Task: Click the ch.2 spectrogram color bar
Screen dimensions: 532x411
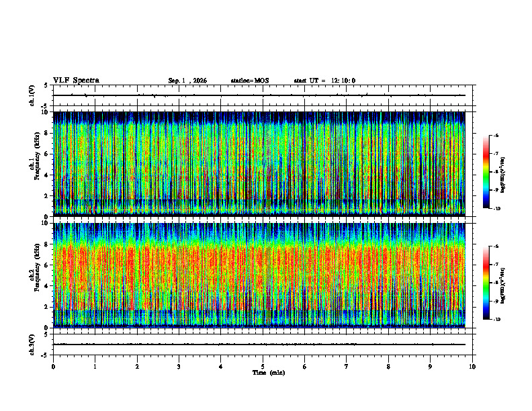Action: [486, 283]
